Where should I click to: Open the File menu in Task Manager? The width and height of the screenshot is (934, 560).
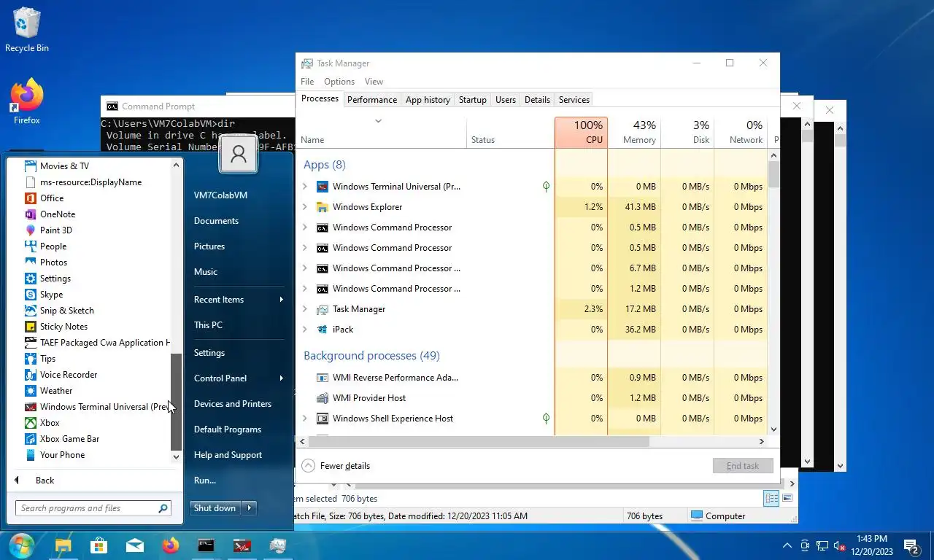307,82
